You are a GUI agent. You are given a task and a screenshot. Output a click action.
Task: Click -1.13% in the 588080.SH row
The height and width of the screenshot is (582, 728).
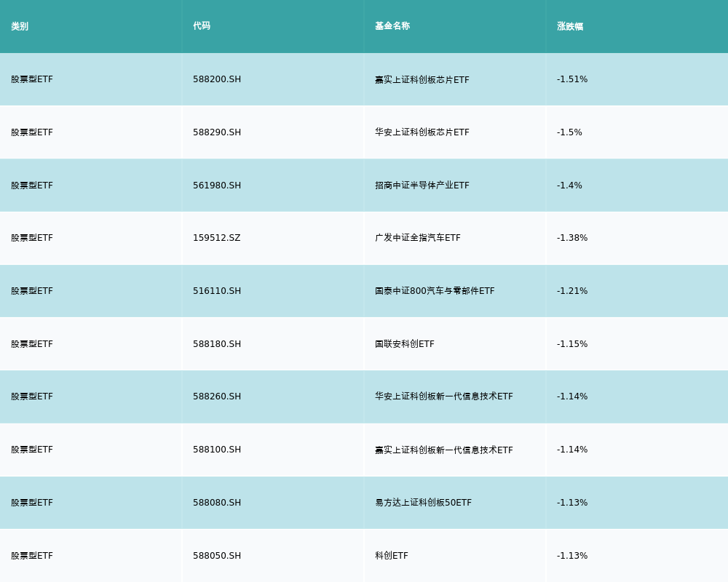point(572,503)
